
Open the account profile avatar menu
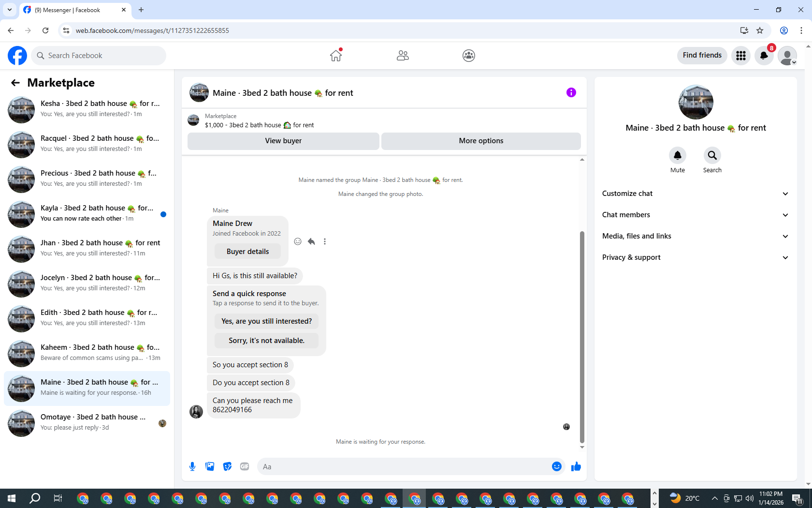point(787,56)
